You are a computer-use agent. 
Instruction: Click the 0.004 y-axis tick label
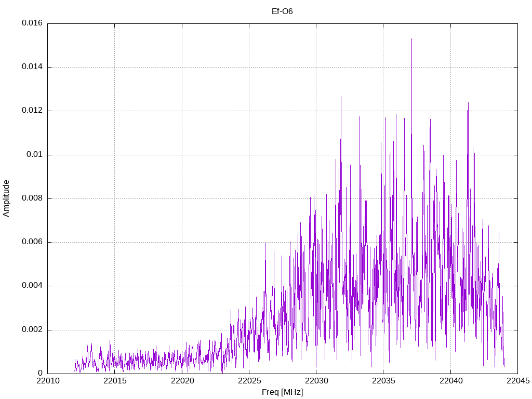pos(32,286)
